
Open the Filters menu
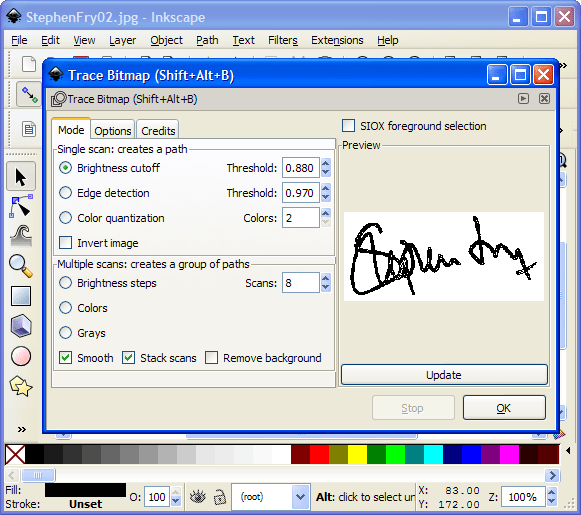coord(283,40)
